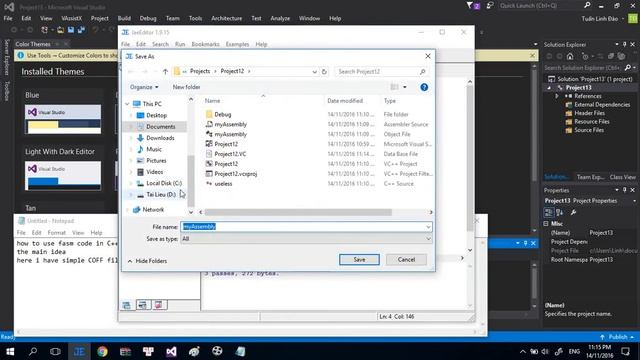The height and width of the screenshot is (360, 640).
Task: Open the Analyze menu in Visual Studio
Action: coord(280,18)
